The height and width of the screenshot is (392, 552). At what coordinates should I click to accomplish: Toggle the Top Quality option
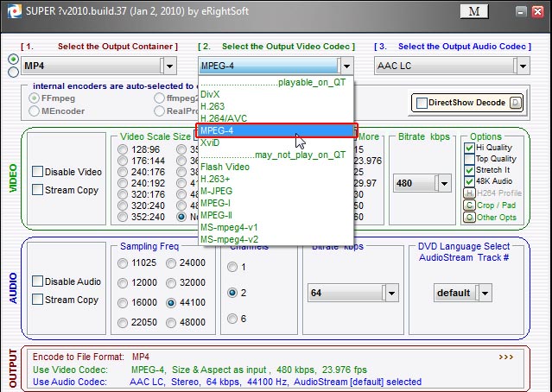(471, 160)
